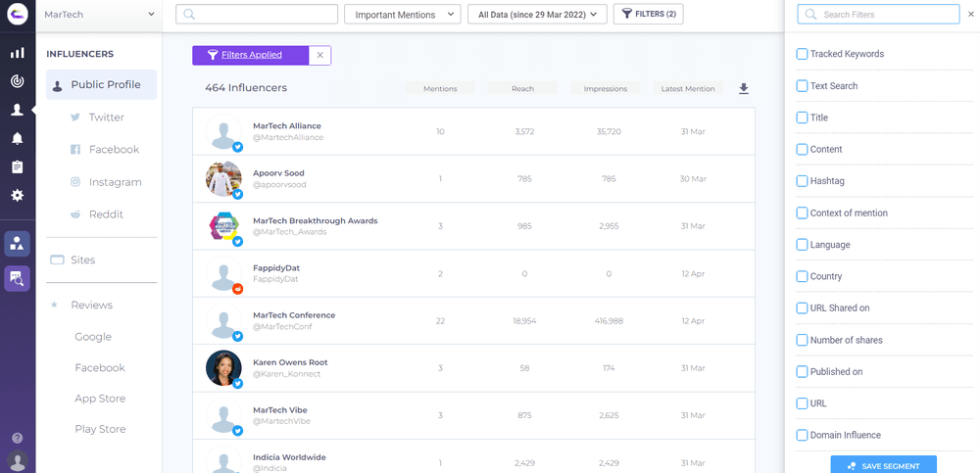Check the Domain Influence filter

click(802, 436)
